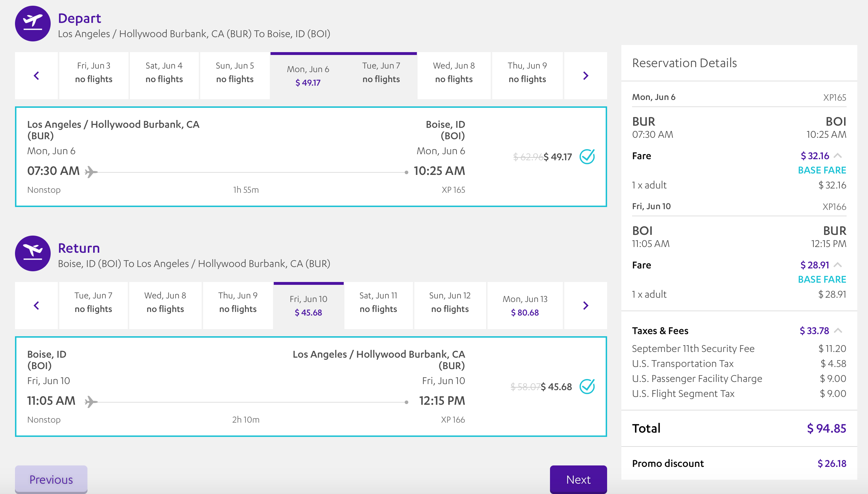This screenshot has height=494, width=868.
Task: Collapse the $32.16 departure fare breakdown
Action: tap(838, 156)
